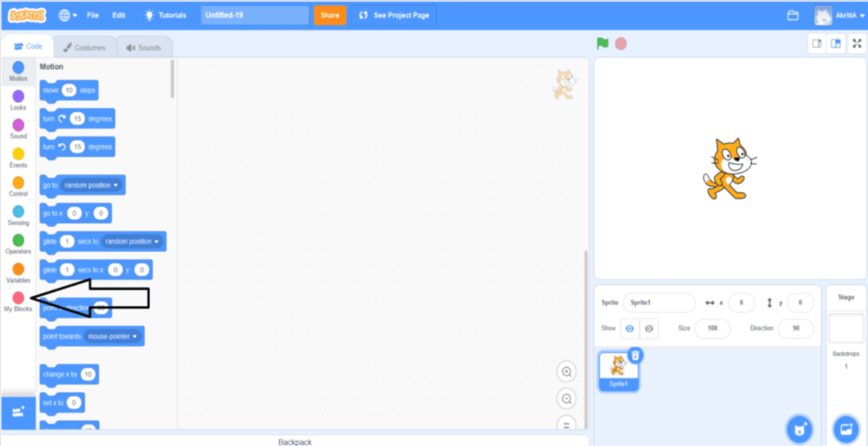
Task: Zoom out the code workspace
Action: coord(566,399)
